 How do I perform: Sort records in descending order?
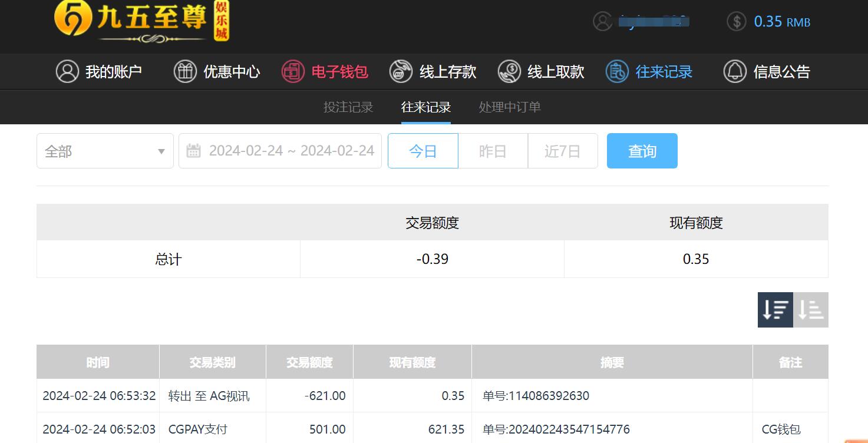(x=775, y=310)
